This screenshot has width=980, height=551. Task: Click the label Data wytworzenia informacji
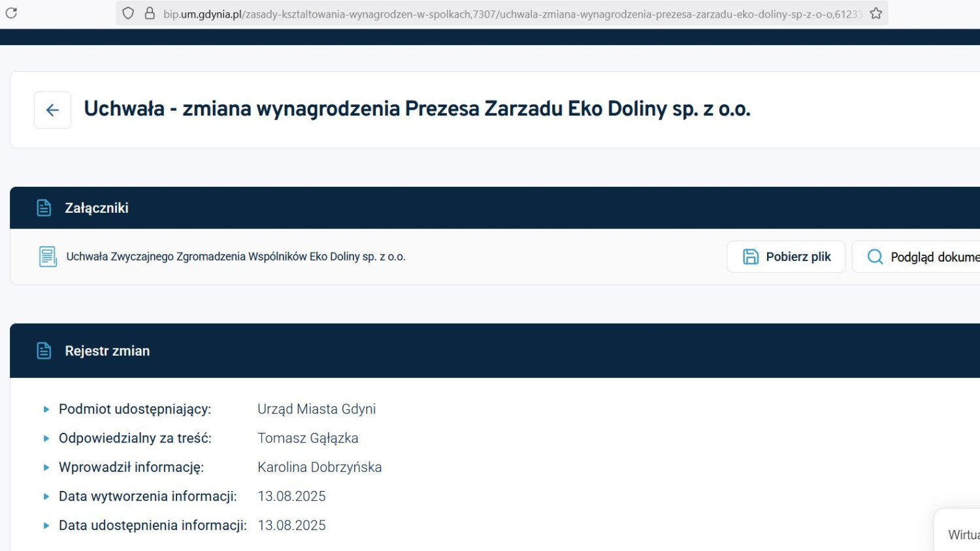[148, 496]
